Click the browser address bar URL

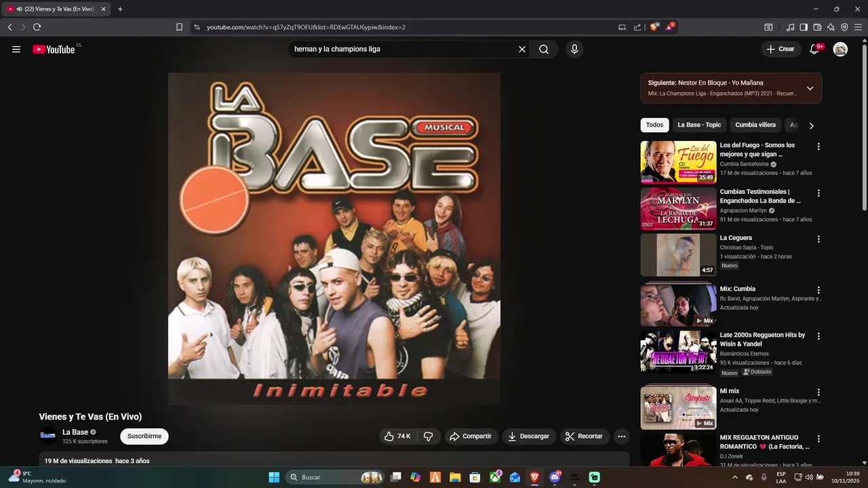pyautogui.click(x=306, y=27)
